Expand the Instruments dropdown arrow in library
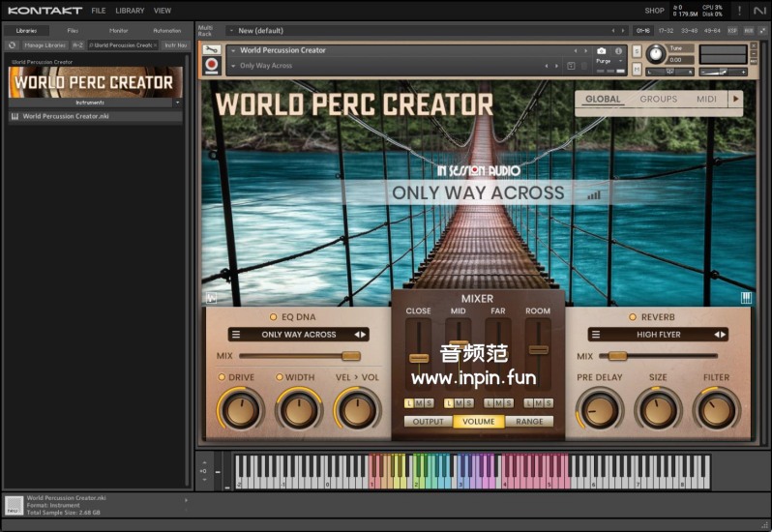 pyautogui.click(x=177, y=102)
